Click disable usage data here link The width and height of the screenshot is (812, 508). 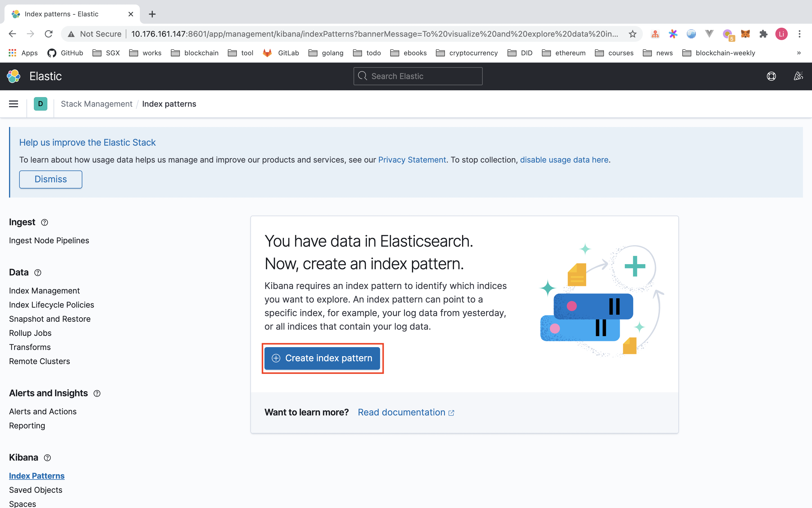click(x=564, y=160)
